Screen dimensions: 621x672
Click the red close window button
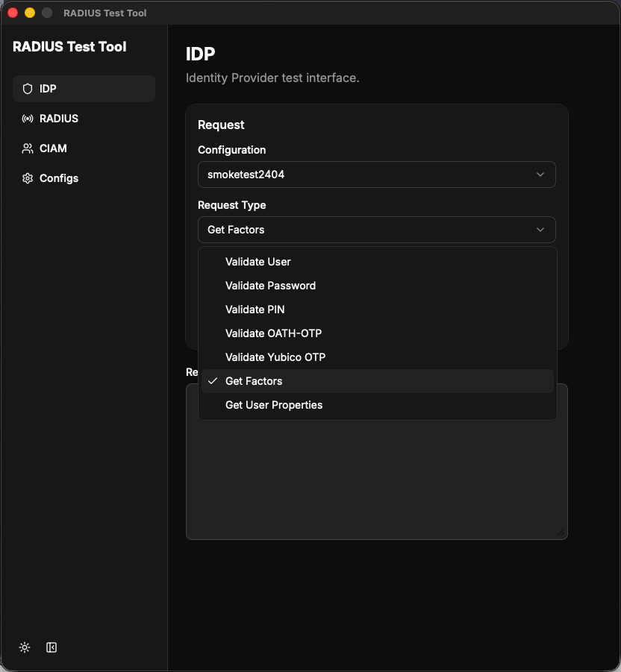[x=13, y=13]
